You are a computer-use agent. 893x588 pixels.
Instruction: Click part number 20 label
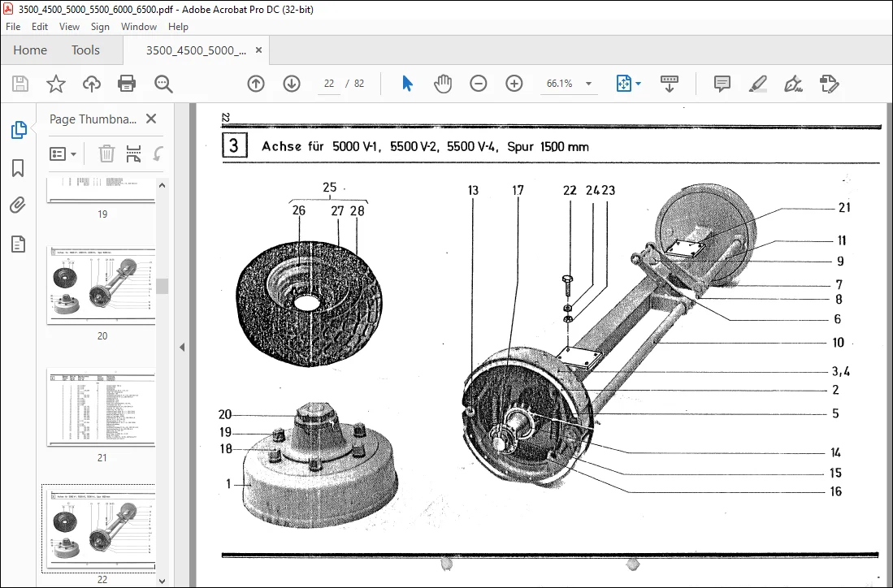click(x=225, y=414)
